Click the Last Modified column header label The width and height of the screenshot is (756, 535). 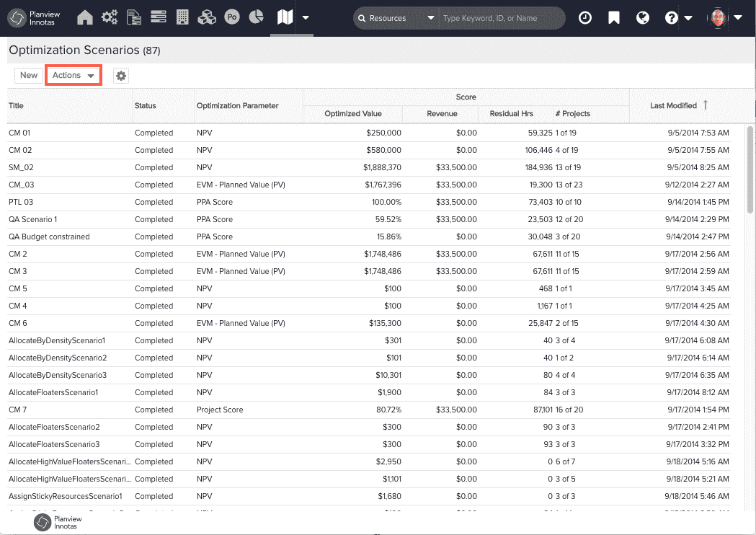coord(673,106)
